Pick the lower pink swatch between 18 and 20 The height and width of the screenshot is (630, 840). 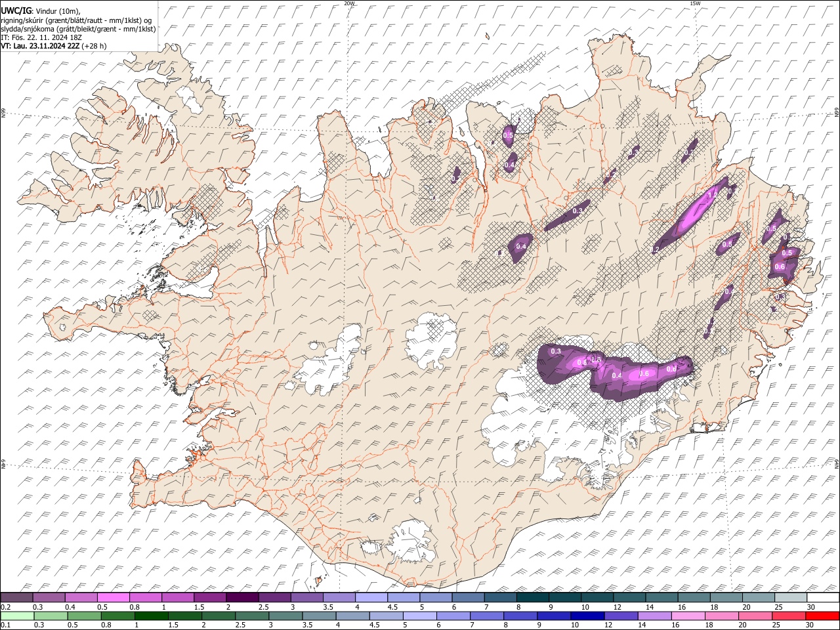(722, 616)
